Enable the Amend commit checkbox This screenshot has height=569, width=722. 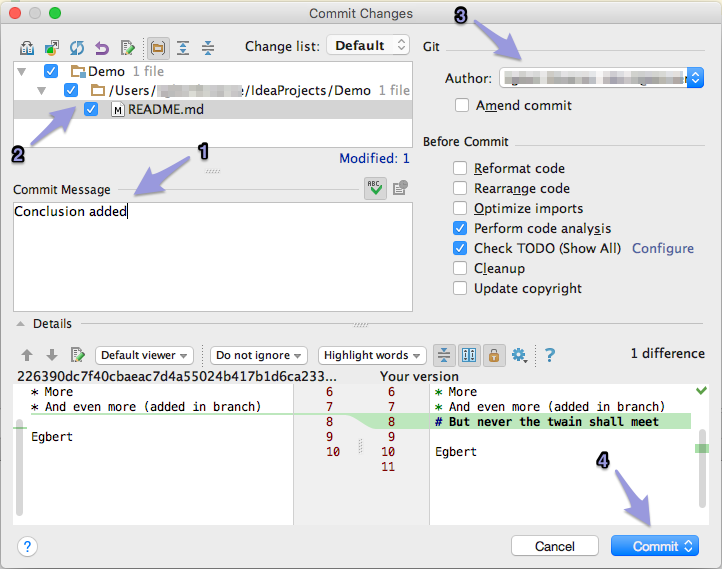461,105
